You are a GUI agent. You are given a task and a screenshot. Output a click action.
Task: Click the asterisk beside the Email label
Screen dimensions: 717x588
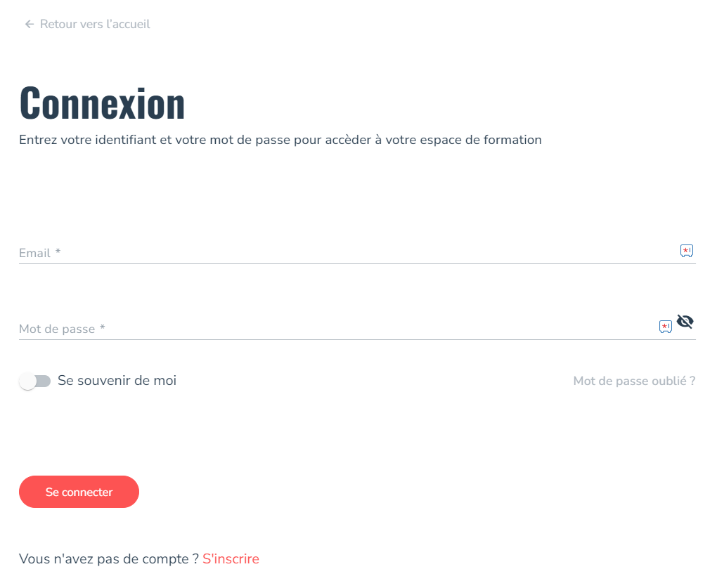(x=58, y=252)
